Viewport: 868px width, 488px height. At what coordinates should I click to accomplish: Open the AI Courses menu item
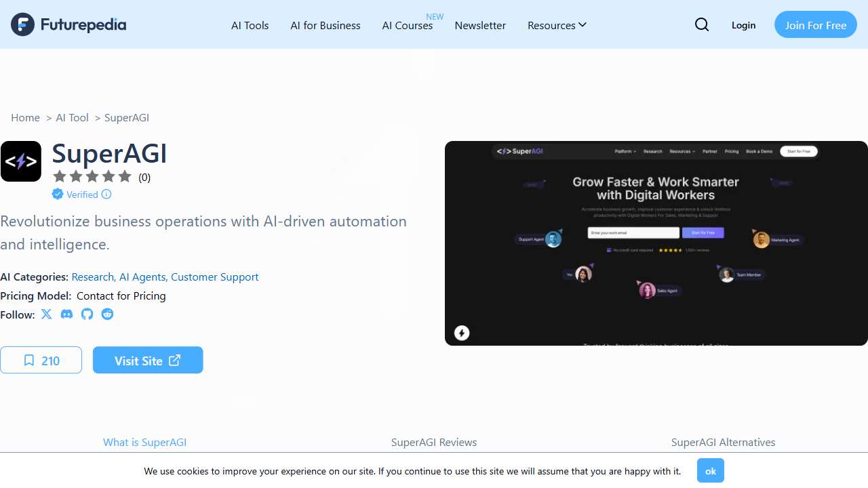pos(408,25)
